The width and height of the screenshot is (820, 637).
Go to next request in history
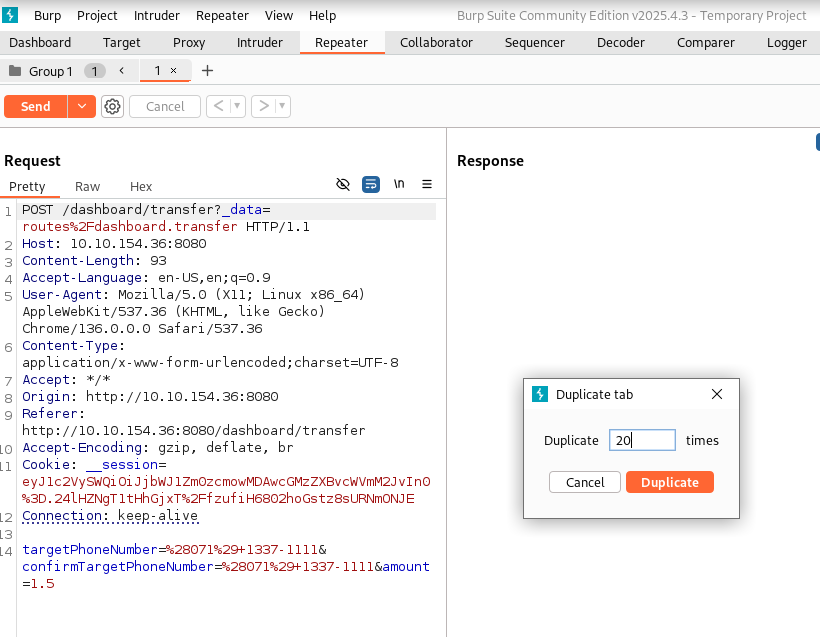coord(264,107)
